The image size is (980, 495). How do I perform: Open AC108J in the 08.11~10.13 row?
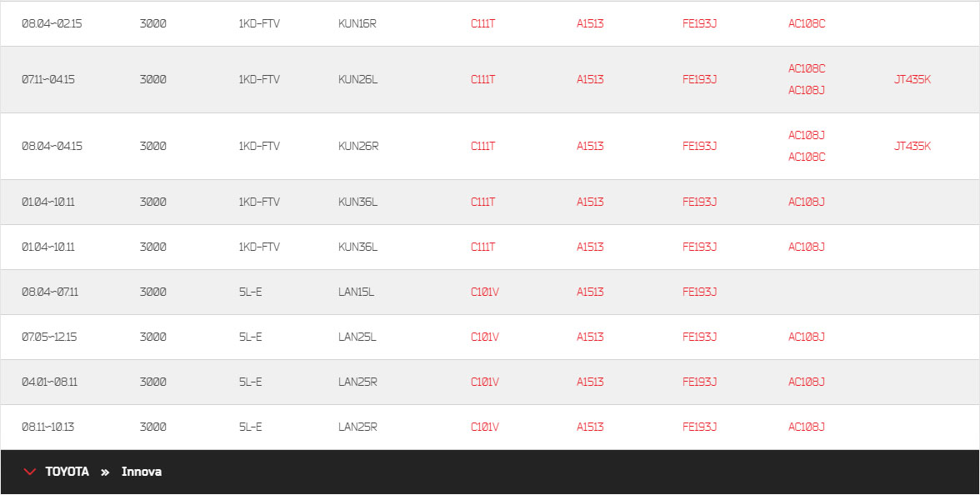(807, 427)
